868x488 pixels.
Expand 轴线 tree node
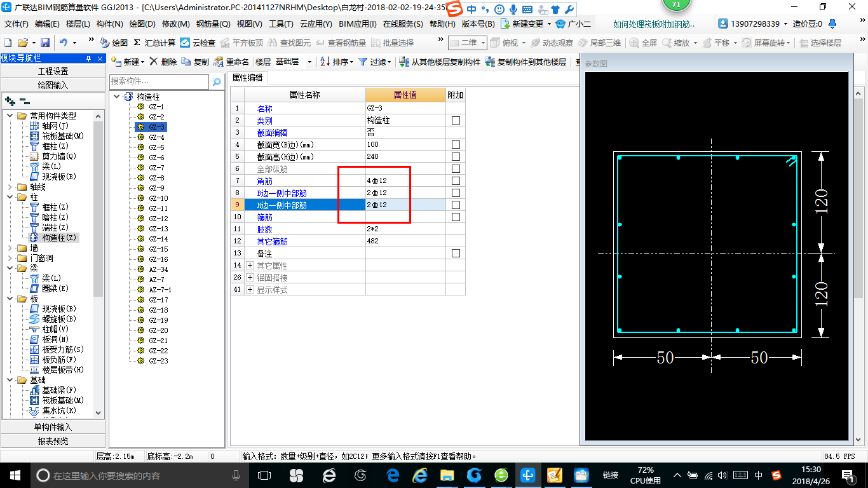[10, 187]
